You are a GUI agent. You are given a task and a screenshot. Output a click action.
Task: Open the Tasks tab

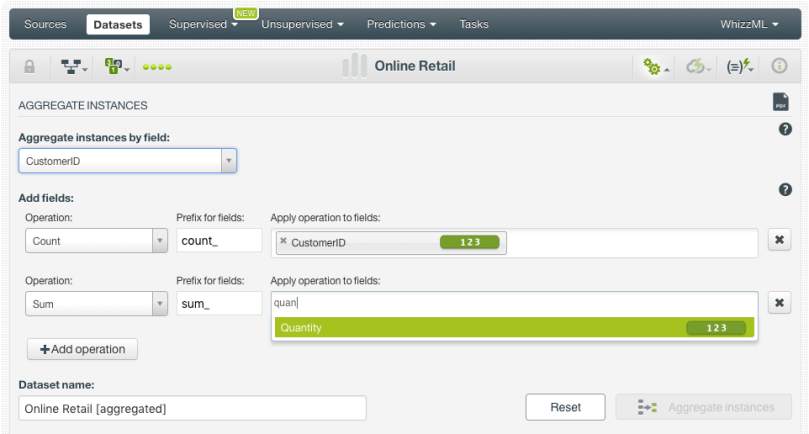tap(474, 24)
